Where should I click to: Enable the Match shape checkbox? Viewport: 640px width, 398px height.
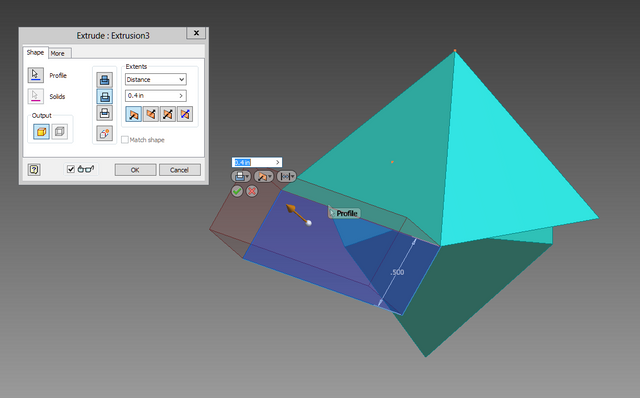[x=125, y=140]
